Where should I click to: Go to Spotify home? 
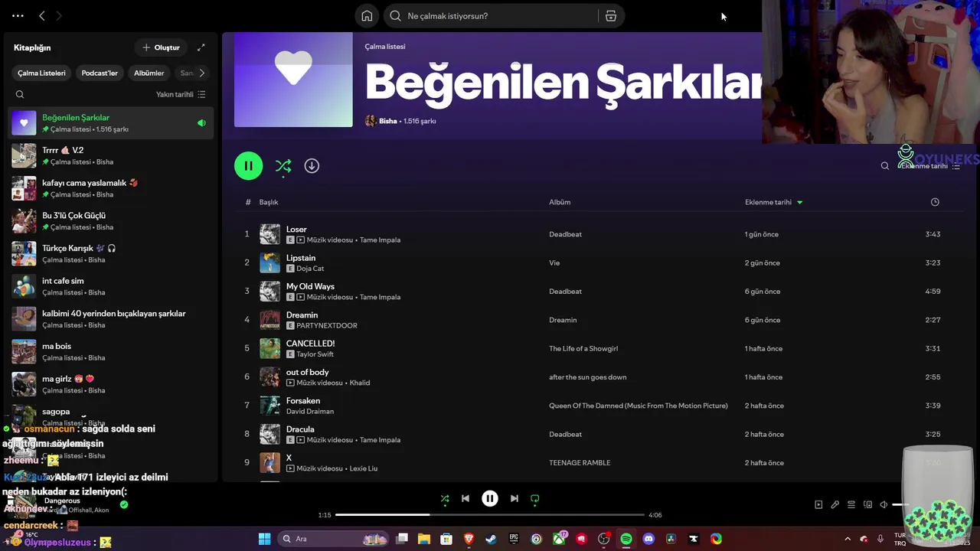click(367, 16)
